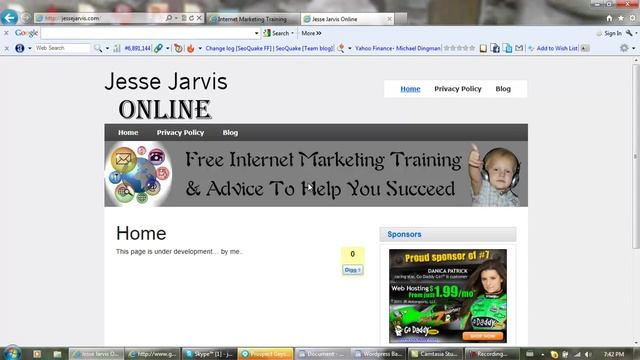Click the underlined Home link at top right

(410, 89)
